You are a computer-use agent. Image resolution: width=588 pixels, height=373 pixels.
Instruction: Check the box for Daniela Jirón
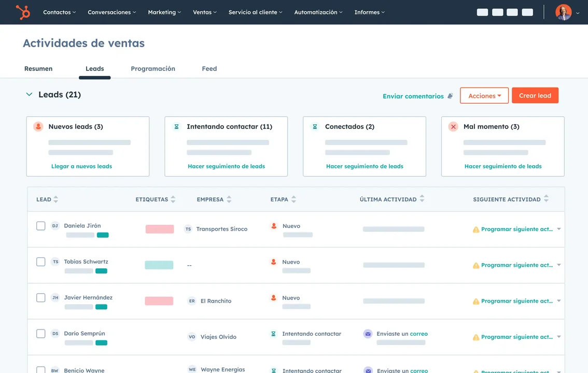41,226
